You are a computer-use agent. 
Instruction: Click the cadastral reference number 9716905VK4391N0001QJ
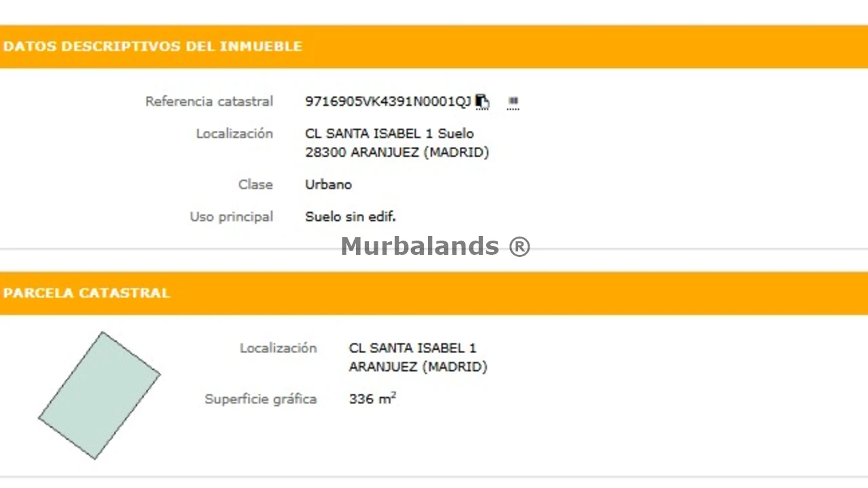click(387, 102)
